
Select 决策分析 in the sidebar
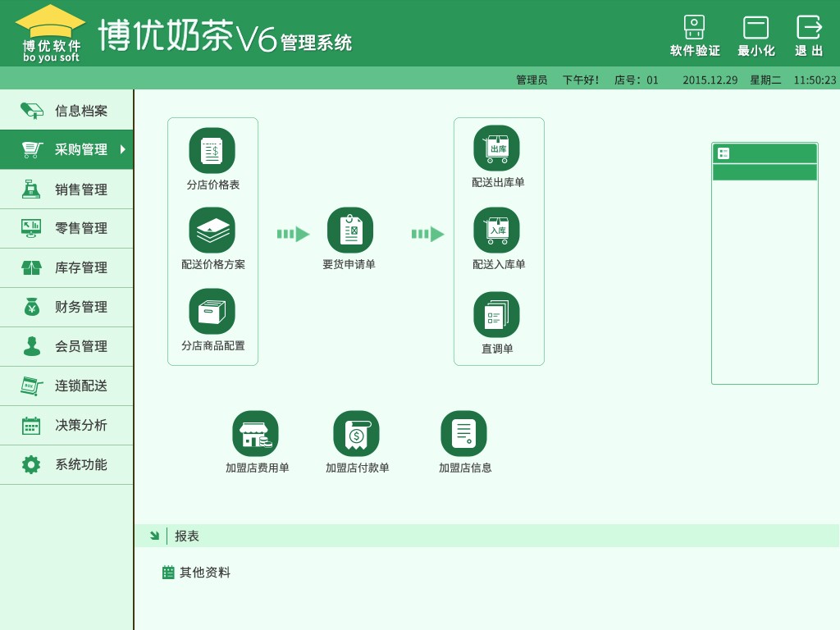pos(66,426)
